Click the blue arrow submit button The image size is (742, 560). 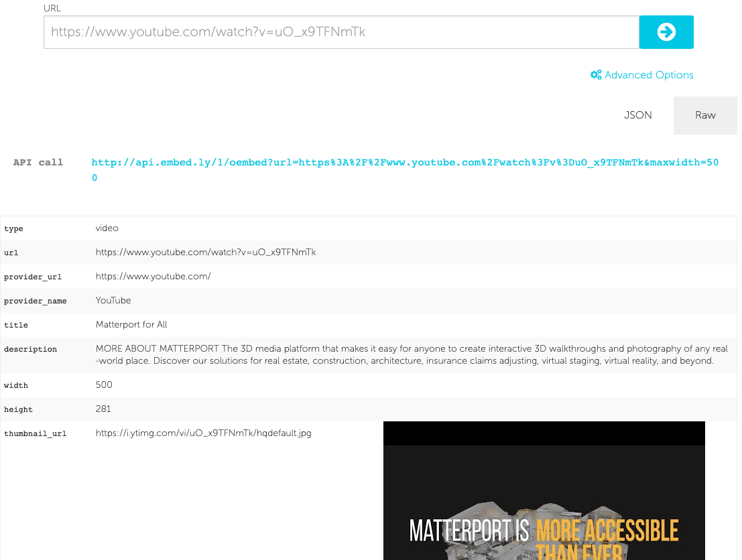pos(666,32)
